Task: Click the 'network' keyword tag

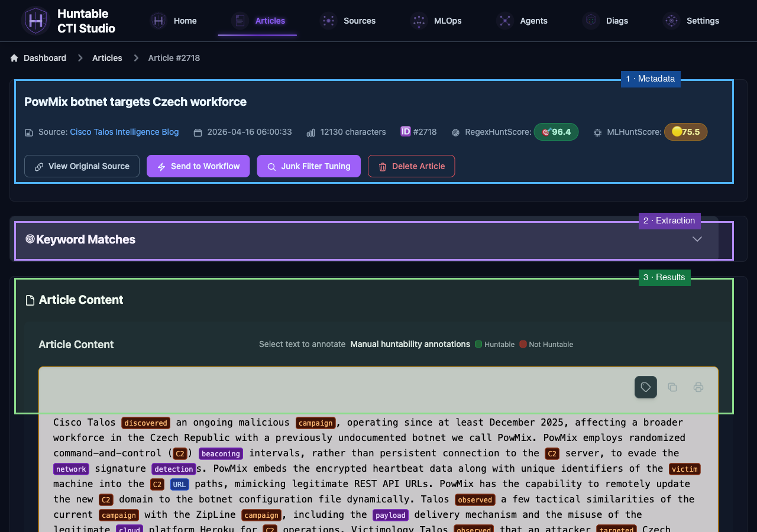Action: 71,469
